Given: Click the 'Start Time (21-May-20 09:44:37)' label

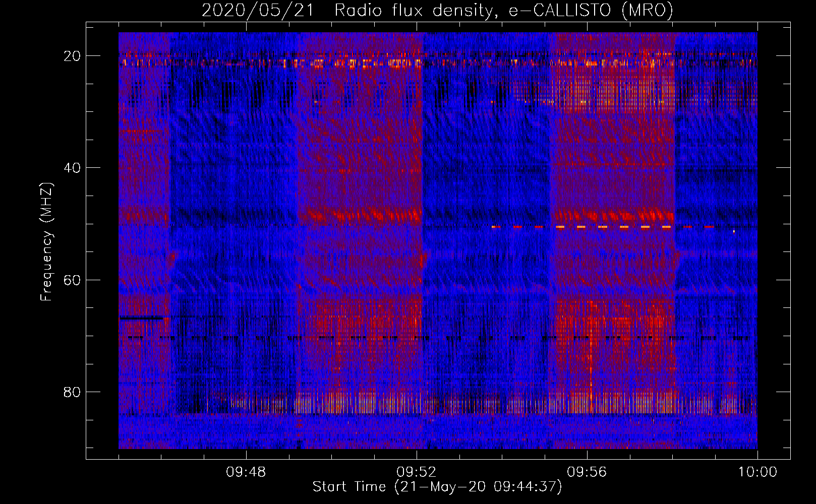Looking at the screenshot, I should coord(437,487).
